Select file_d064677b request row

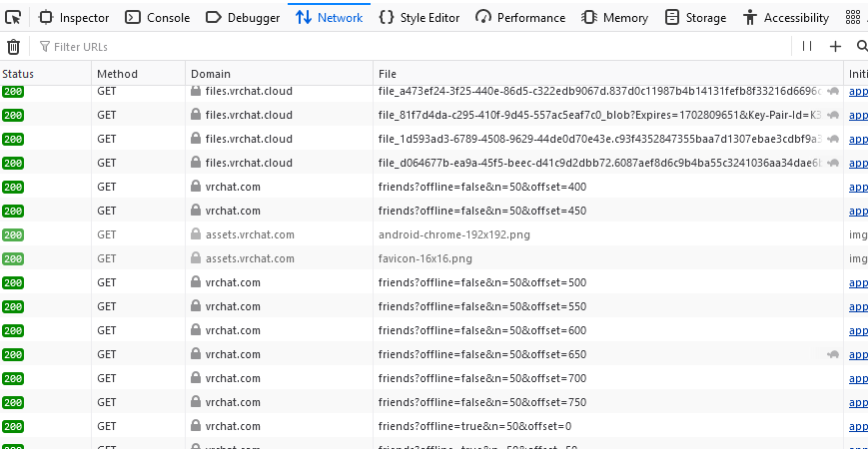tap(434, 163)
